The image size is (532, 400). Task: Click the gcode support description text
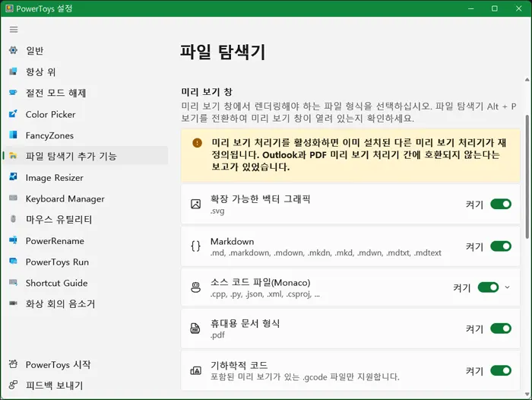click(305, 376)
